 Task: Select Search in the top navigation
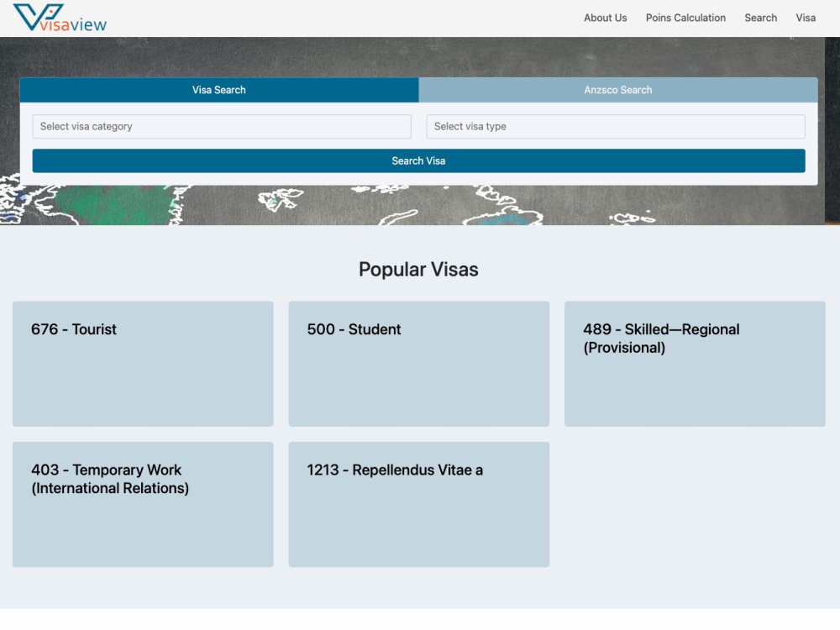[x=760, y=18]
